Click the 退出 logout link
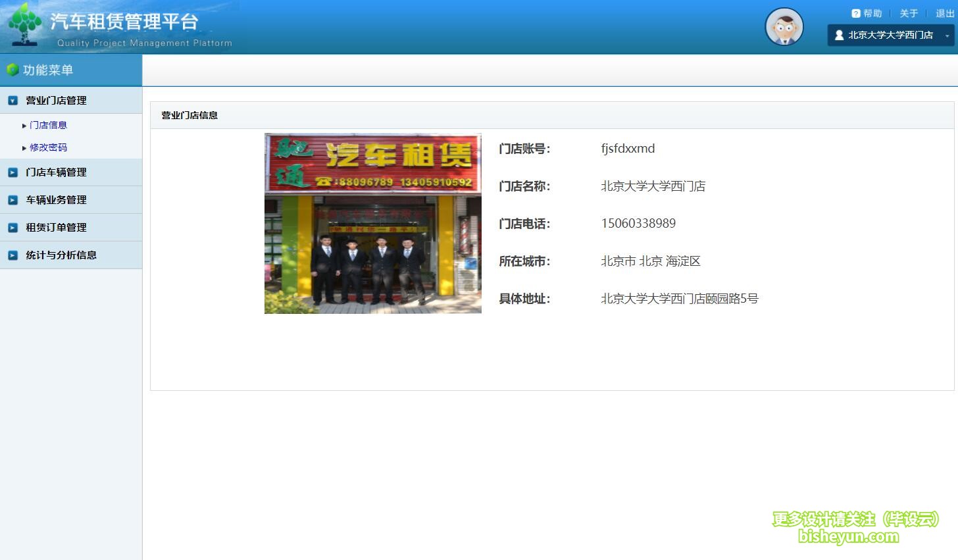 [944, 13]
